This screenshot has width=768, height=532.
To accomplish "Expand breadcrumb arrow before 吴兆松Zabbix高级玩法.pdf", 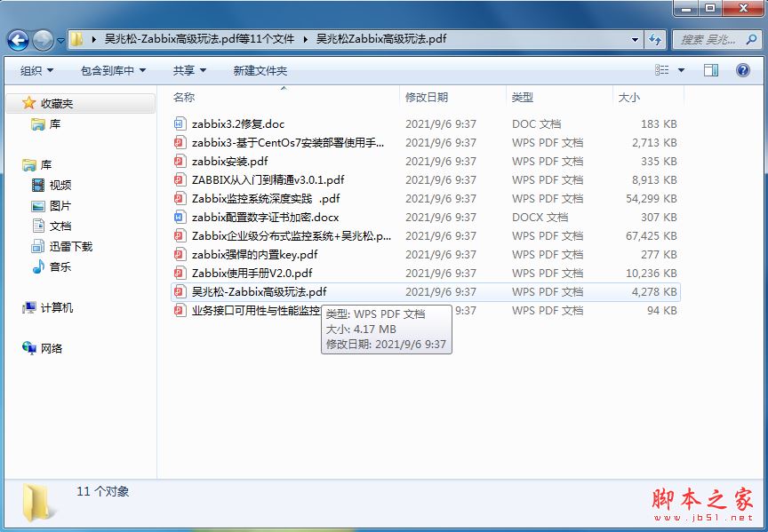I will [306, 39].
